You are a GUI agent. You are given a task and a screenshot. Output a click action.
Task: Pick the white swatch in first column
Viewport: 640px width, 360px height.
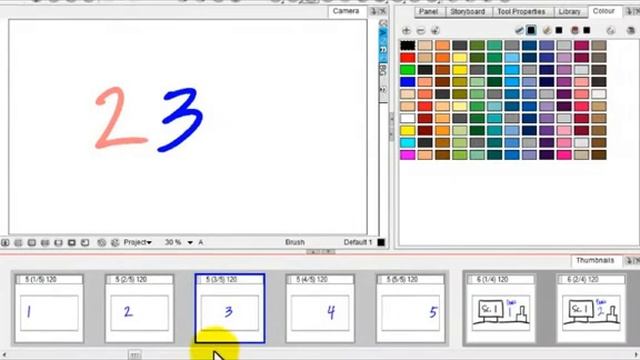407,118
